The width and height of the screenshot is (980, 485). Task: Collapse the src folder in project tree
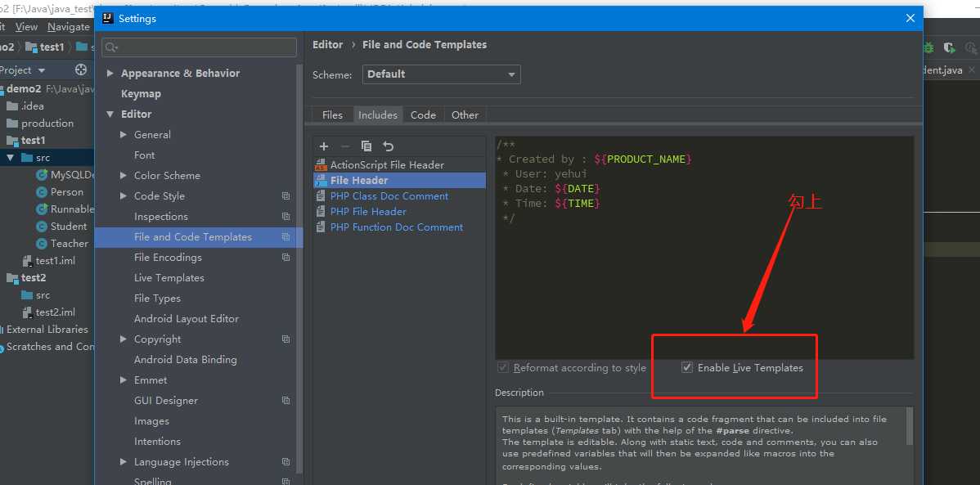[x=10, y=158]
